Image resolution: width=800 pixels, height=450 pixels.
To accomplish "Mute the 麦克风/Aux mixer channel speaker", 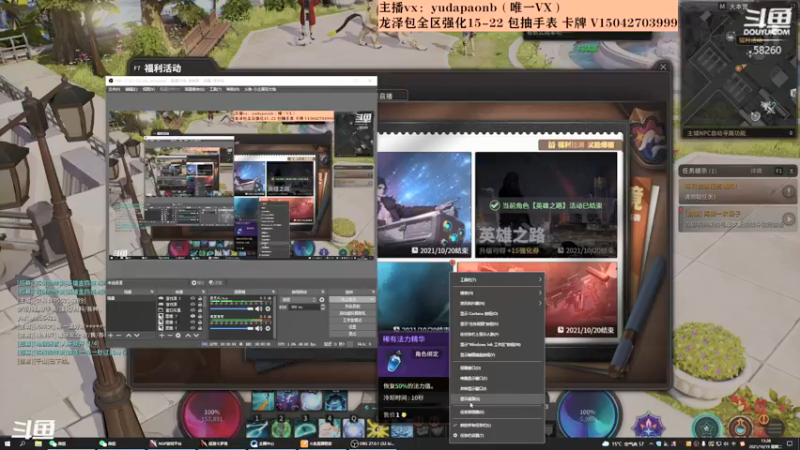I will [259, 309].
